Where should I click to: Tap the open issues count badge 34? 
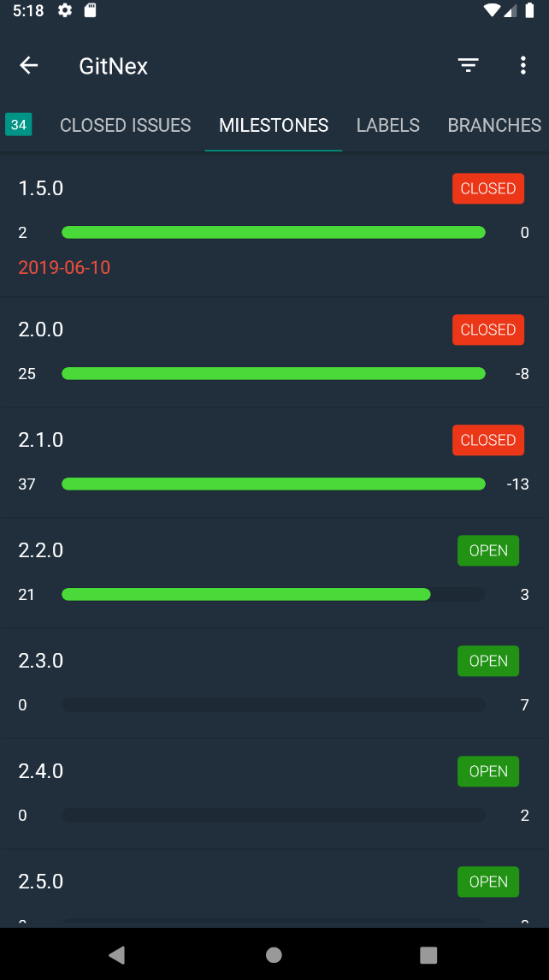19,125
